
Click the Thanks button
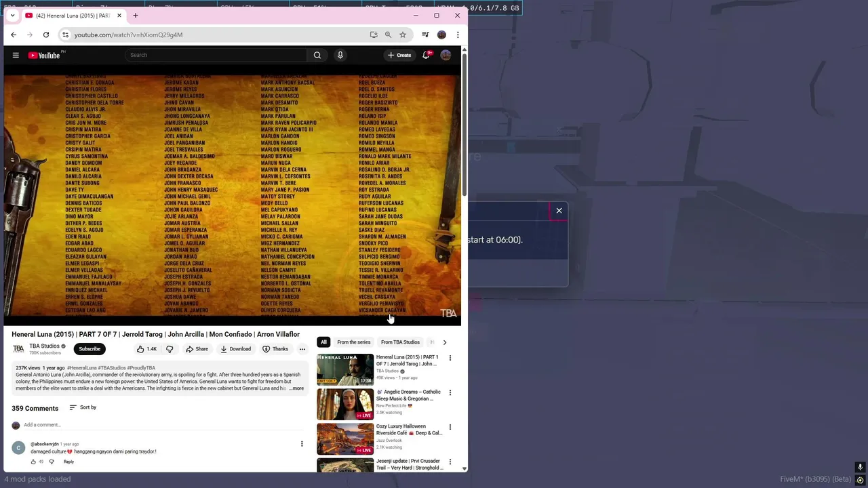coord(275,349)
